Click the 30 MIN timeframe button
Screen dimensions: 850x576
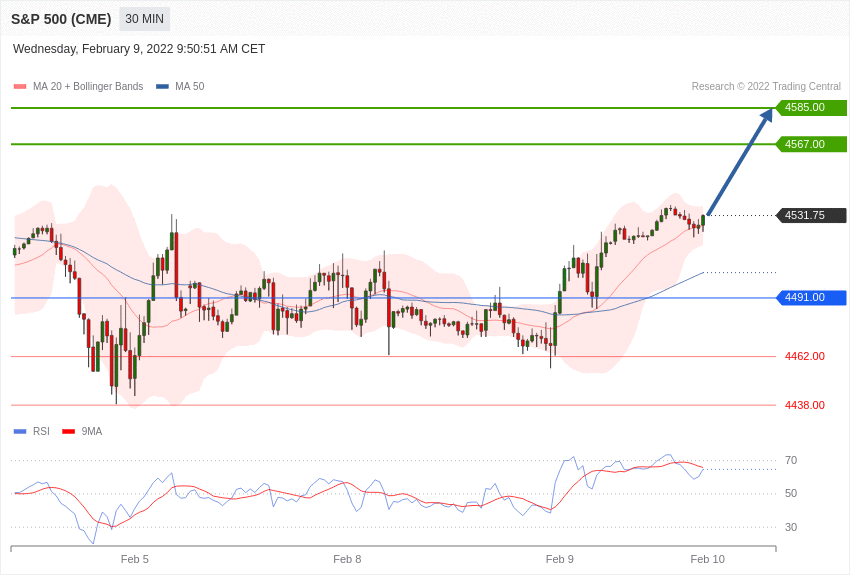pos(144,19)
